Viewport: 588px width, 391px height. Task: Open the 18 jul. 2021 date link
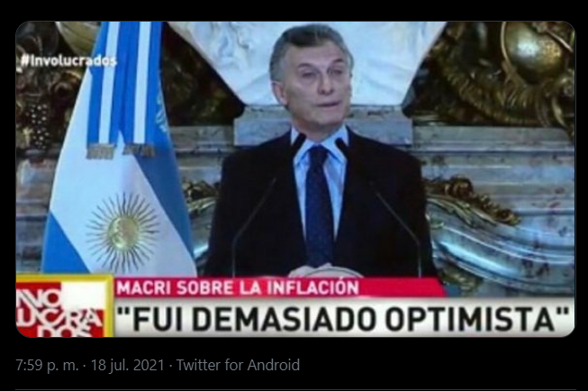[128, 365]
